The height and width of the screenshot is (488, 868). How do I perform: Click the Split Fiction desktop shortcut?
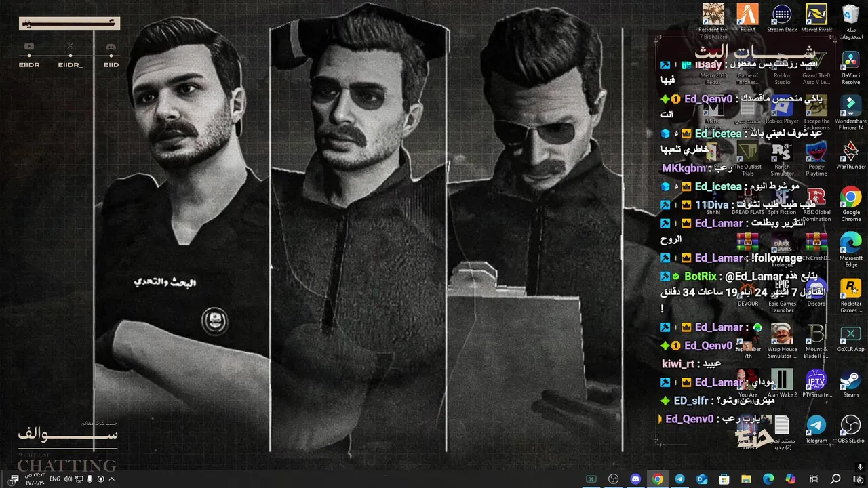(x=782, y=201)
